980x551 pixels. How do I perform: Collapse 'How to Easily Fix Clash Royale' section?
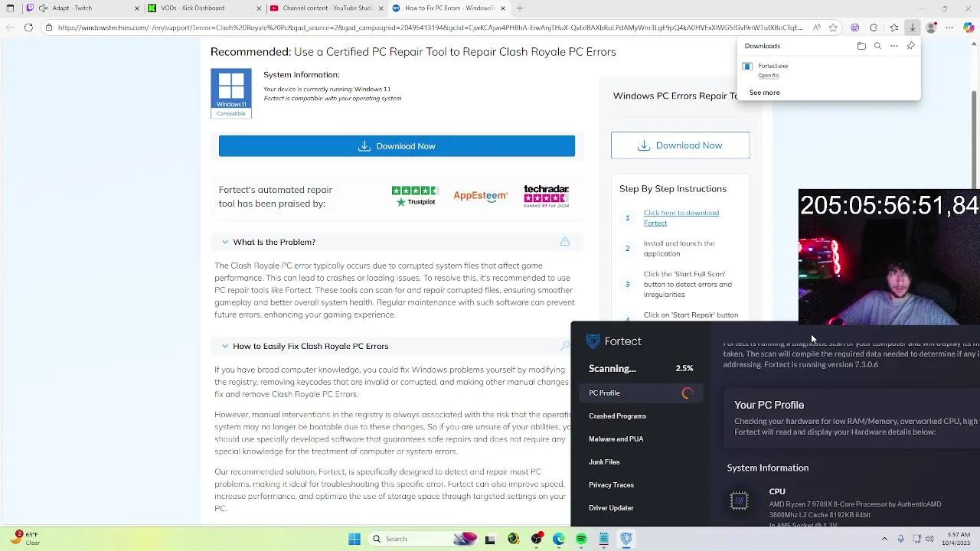point(225,346)
